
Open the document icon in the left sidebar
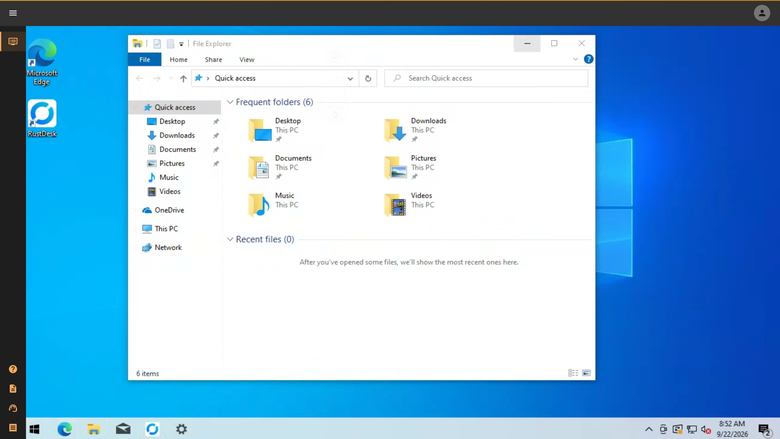(13, 388)
